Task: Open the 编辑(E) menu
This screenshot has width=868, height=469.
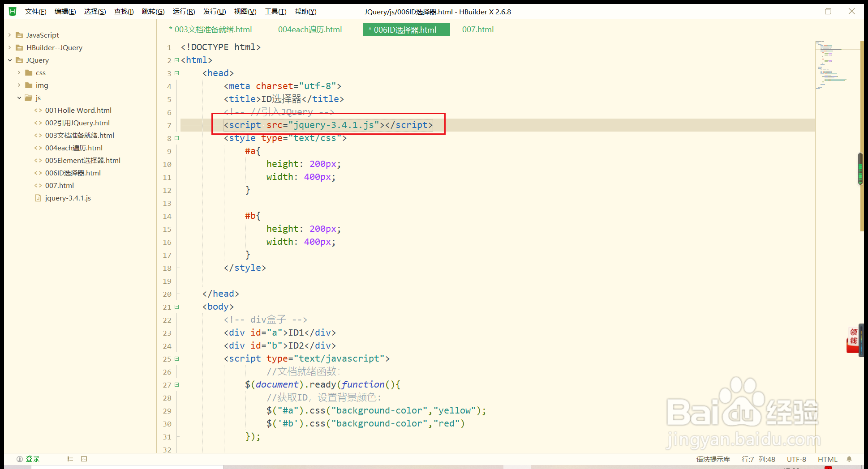Action: point(65,12)
